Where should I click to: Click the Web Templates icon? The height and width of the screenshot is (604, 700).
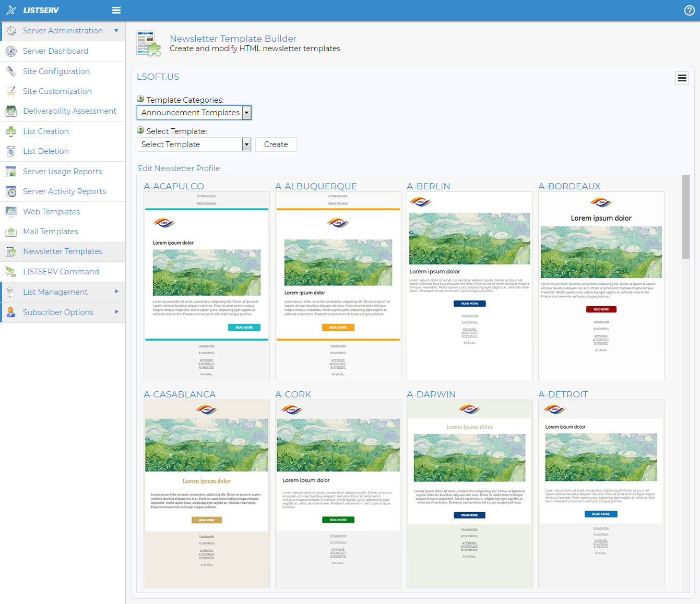click(11, 212)
